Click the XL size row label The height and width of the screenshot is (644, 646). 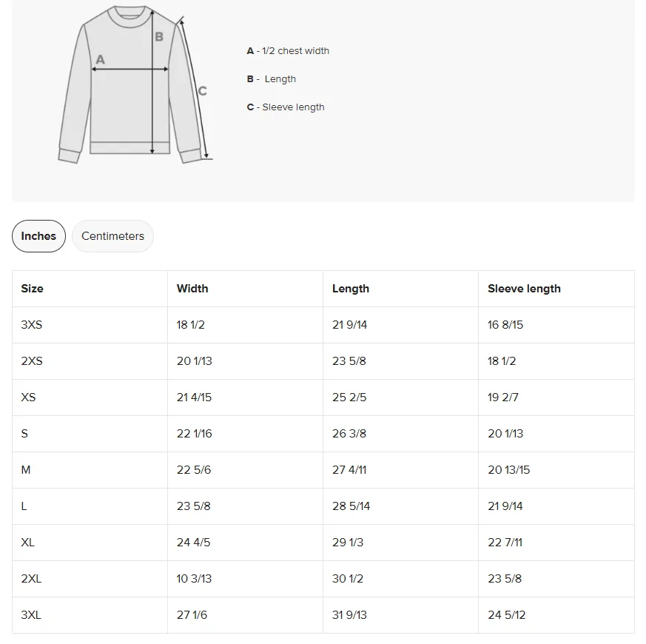click(27, 543)
